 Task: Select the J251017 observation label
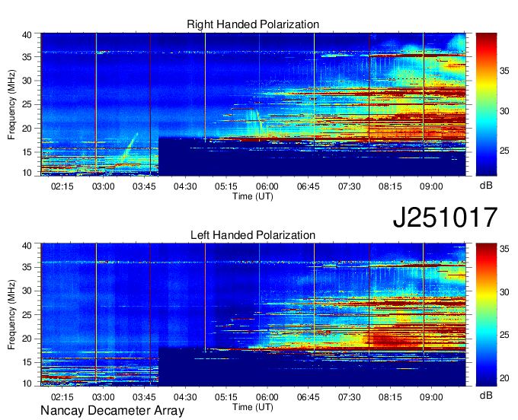[445, 218]
